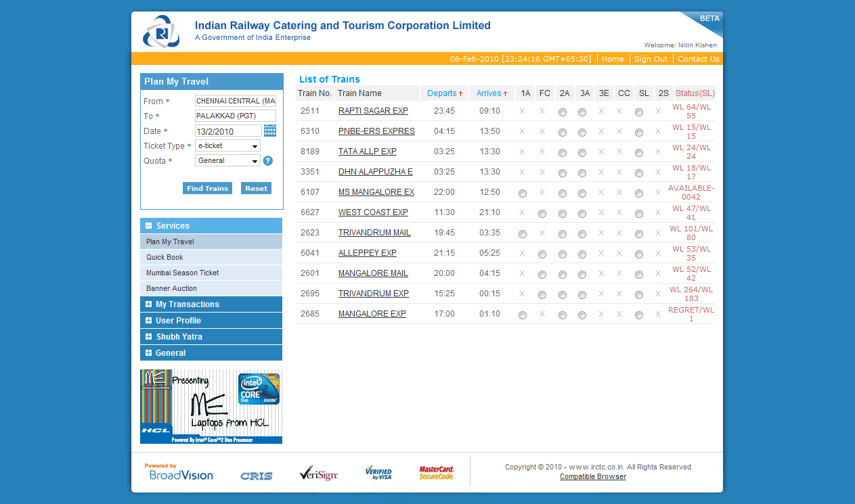Select 3A class for Tata Allp Exp
Image resolution: width=855 pixels, height=504 pixels.
[x=582, y=153]
